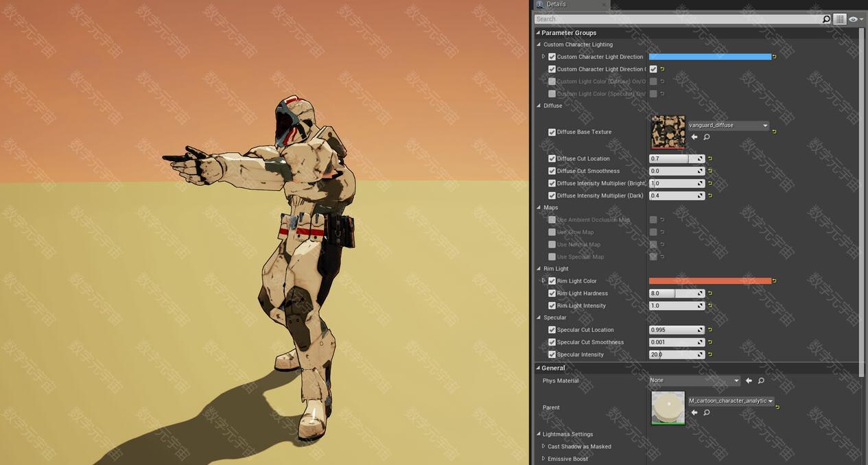This screenshot has height=465, width=868.
Task: Use selected asset arrow for Parent material
Action: pyautogui.click(x=694, y=412)
